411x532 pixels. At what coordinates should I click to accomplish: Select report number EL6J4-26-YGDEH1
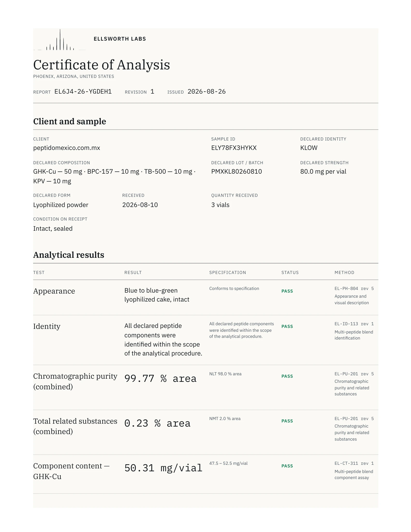tap(83, 92)
